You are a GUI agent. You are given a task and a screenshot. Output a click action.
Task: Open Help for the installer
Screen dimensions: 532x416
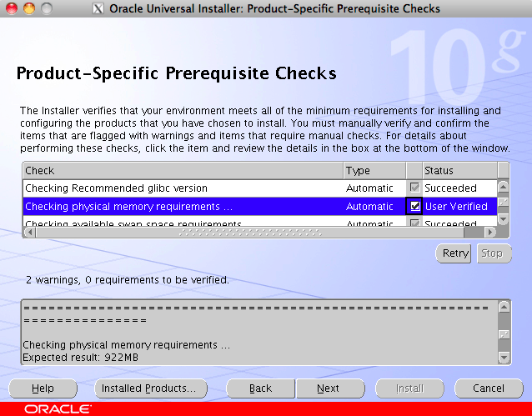(x=43, y=388)
